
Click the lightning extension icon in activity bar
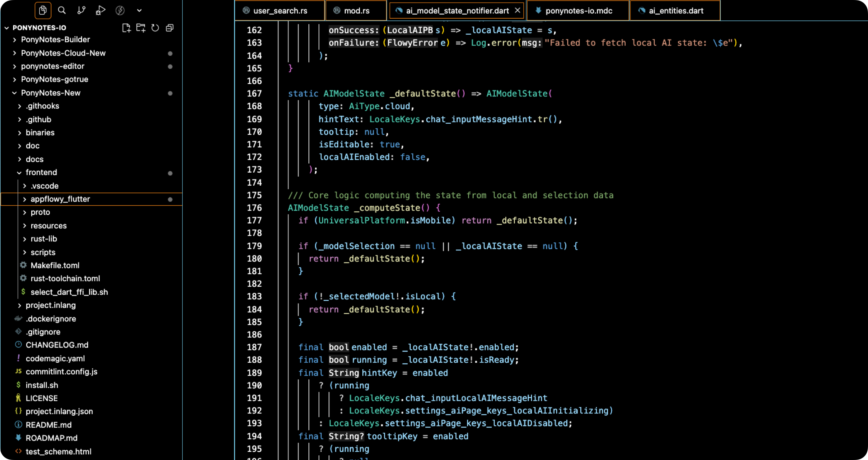pos(120,10)
